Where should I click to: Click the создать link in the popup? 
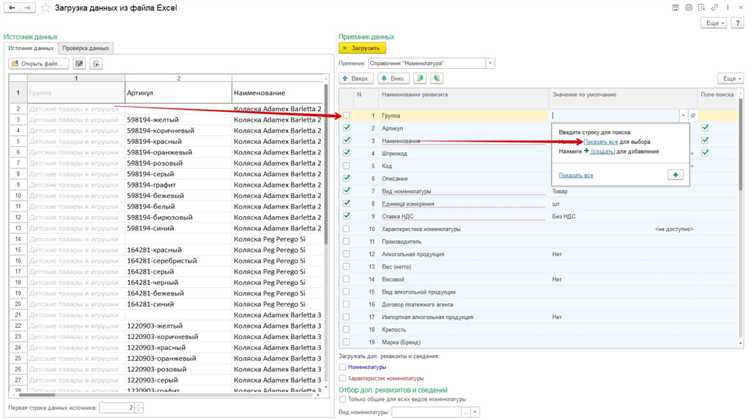pyautogui.click(x=602, y=151)
